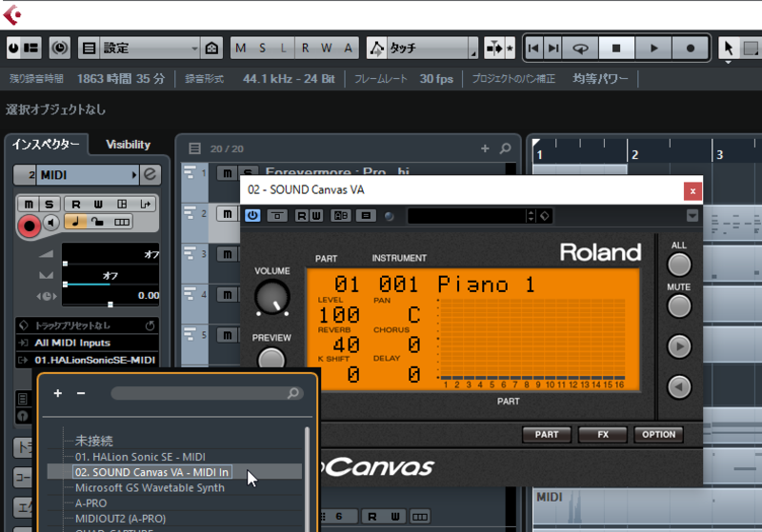The image size is (762, 532).
Task: Open the トラックプリセットなし track preset selector
Action: pos(86,325)
